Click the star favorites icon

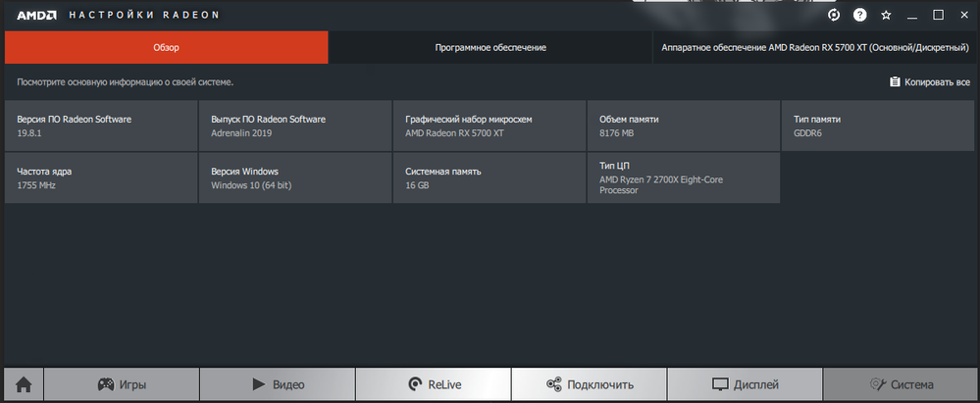click(886, 15)
